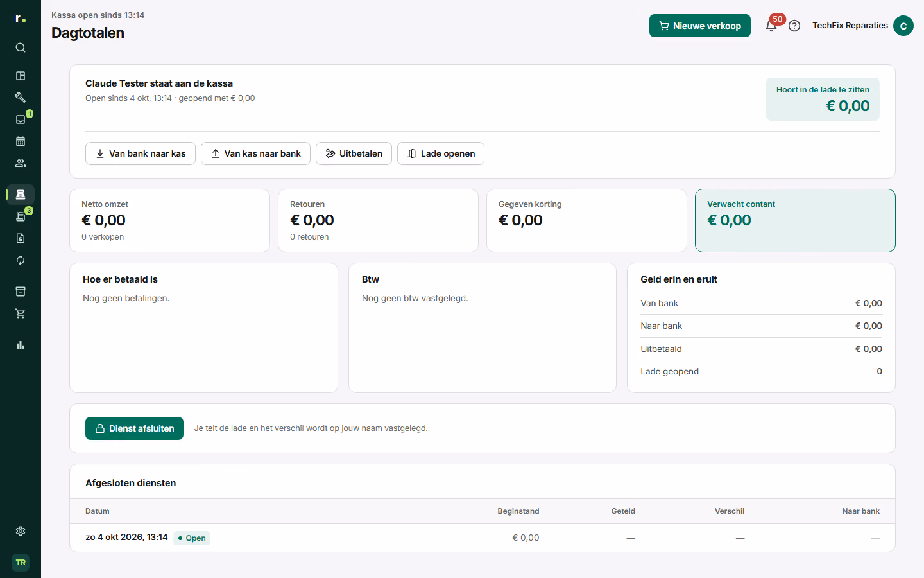Select the Gegeven korting card
This screenshot has height=578, width=924.
pos(586,220)
